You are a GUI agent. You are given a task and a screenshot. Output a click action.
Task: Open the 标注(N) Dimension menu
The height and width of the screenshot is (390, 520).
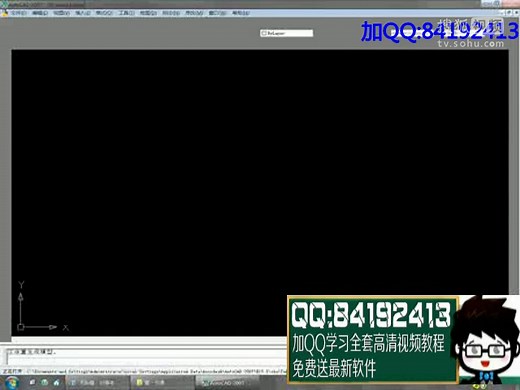point(171,13)
